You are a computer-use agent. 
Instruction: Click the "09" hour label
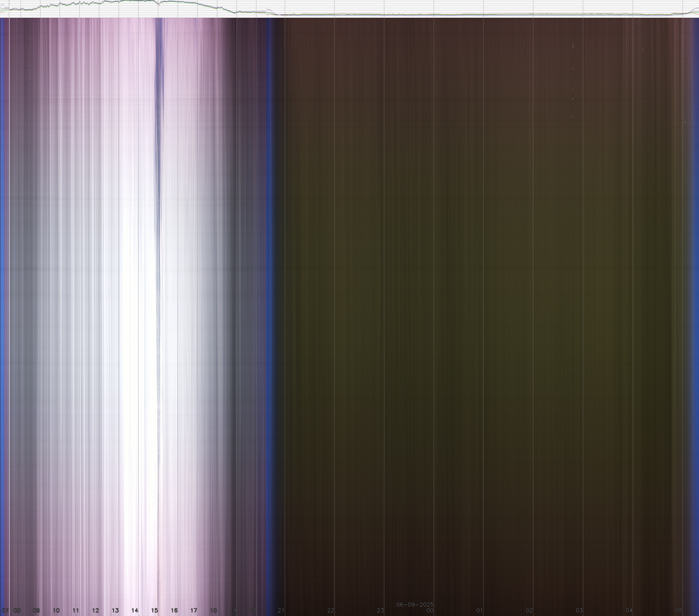36,610
